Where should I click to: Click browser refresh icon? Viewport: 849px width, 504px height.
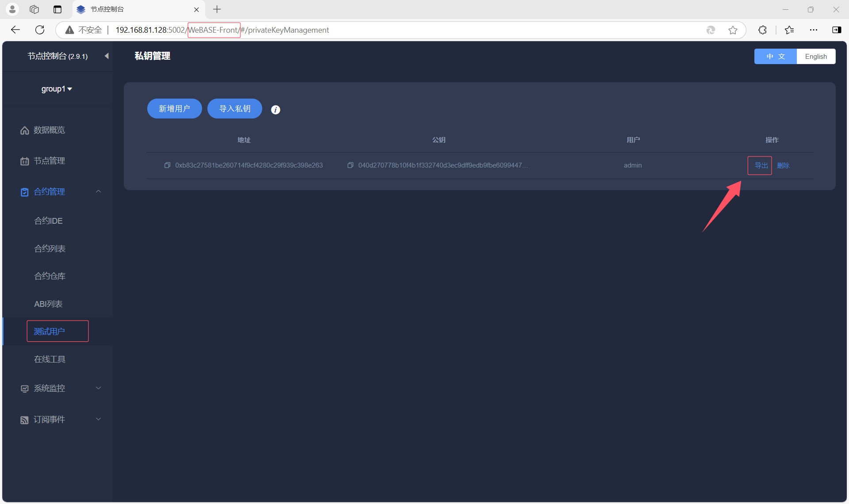tap(40, 30)
